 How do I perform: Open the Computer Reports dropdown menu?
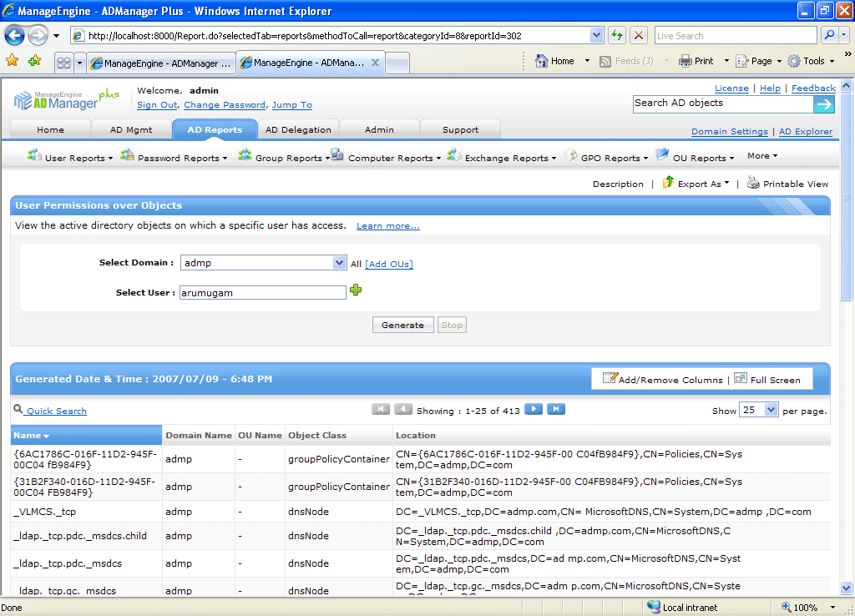pos(386,157)
